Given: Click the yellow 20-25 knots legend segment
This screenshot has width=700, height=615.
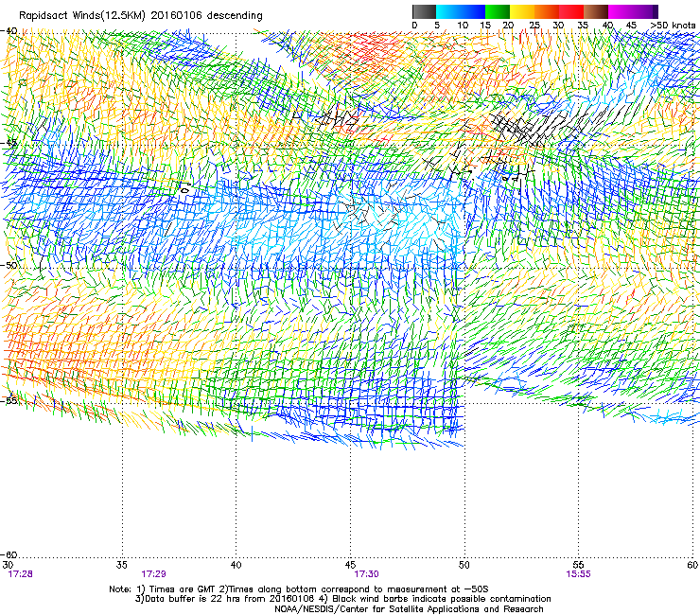Looking at the screenshot, I should click(522, 11).
